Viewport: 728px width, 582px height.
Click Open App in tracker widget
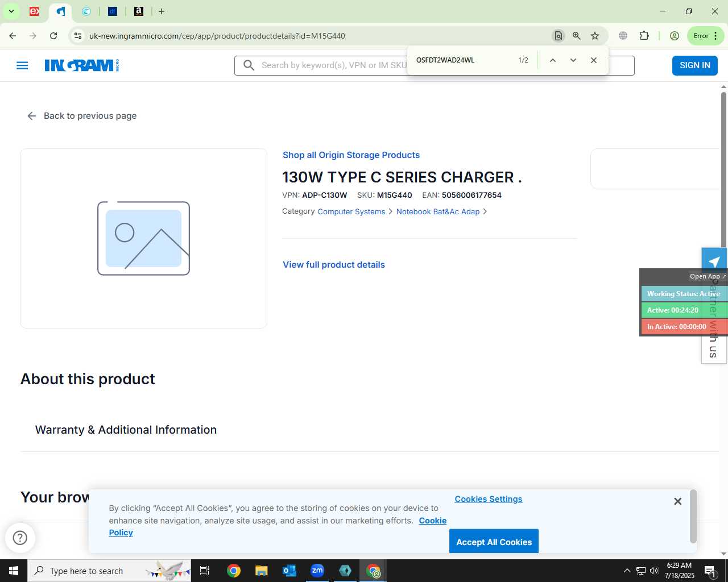click(x=708, y=276)
